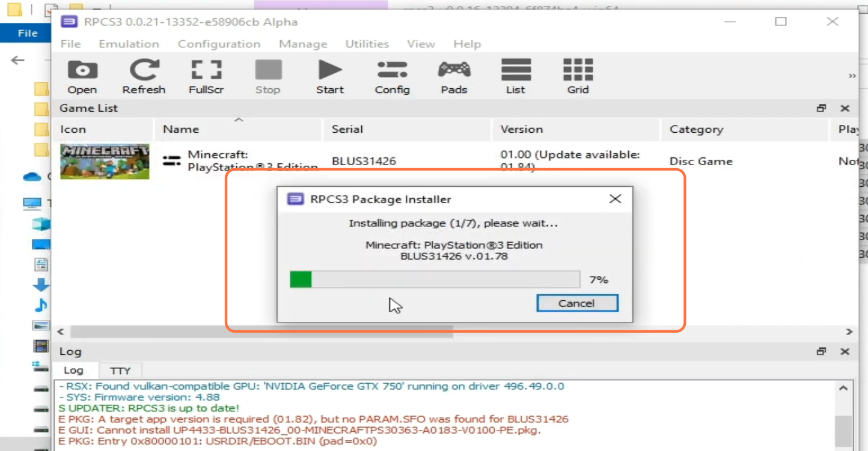Click the log vertical scrollbar thumb

(843, 431)
